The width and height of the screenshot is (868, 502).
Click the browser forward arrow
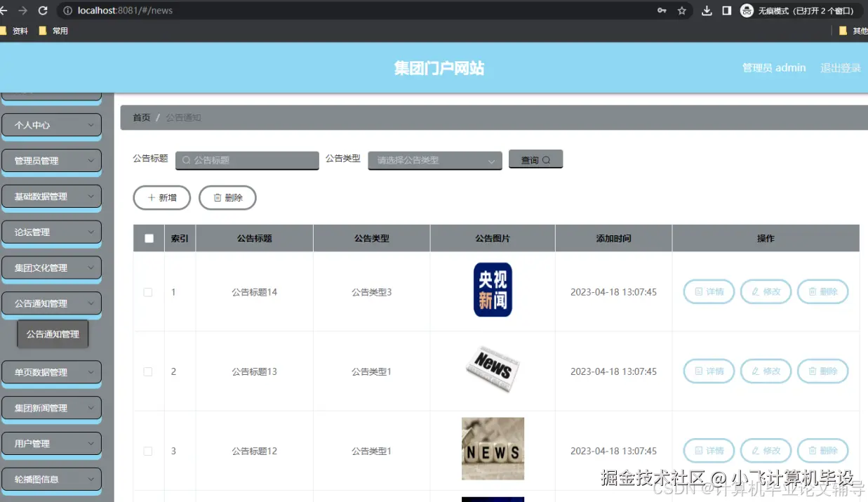(22, 11)
